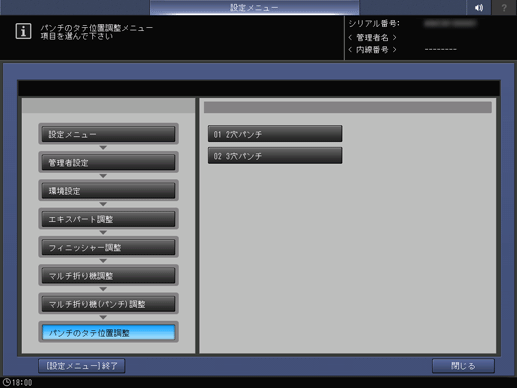
Task: Go to 環境設定 in the breadcrumb
Action: 108,191
